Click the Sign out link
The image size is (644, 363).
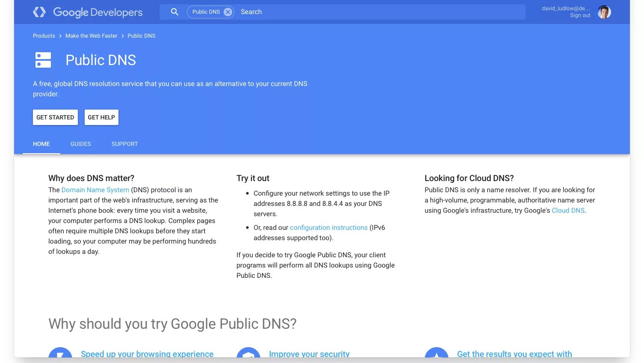[580, 15]
